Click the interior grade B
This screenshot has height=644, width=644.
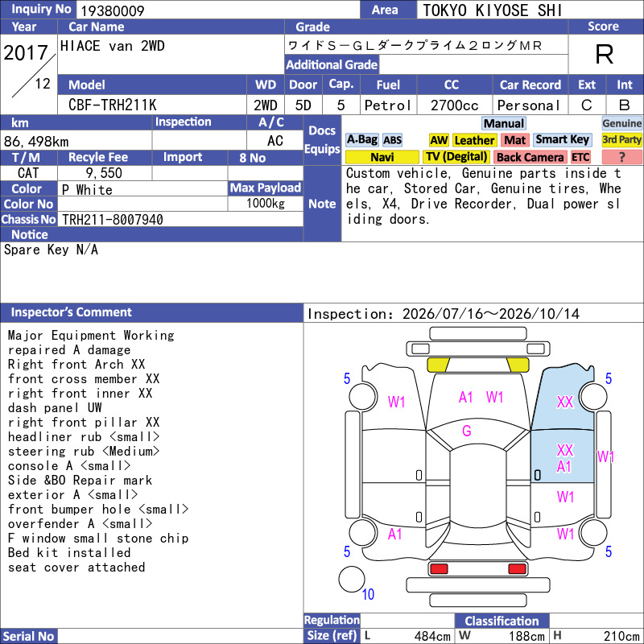tap(625, 105)
